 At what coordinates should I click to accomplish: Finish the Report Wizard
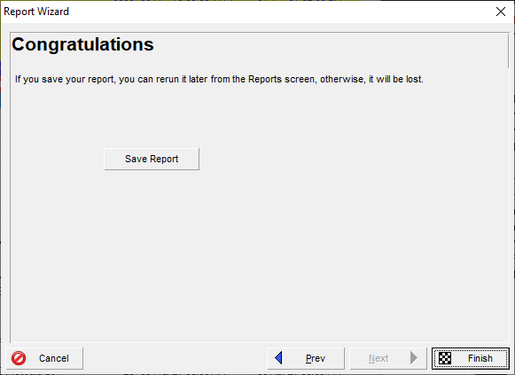(470, 358)
